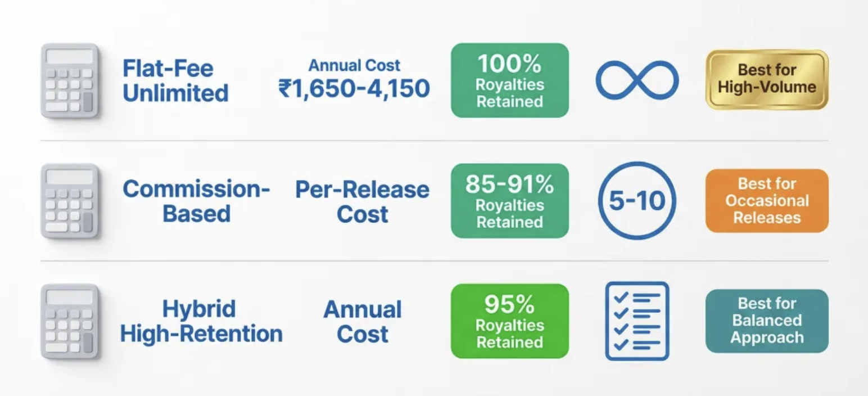Click the 85-91% Royalties Retained box

(509, 201)
